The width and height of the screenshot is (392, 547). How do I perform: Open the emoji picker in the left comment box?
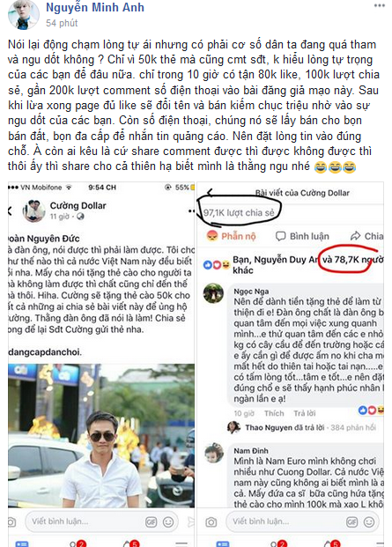168,521
